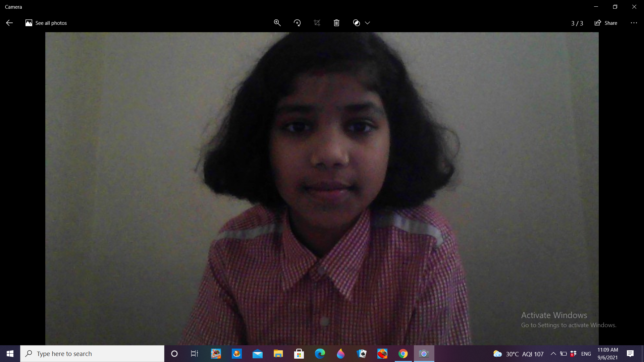Open Microsoft Store from taskbar
The image size is (644, 362).
click(299, 354)
